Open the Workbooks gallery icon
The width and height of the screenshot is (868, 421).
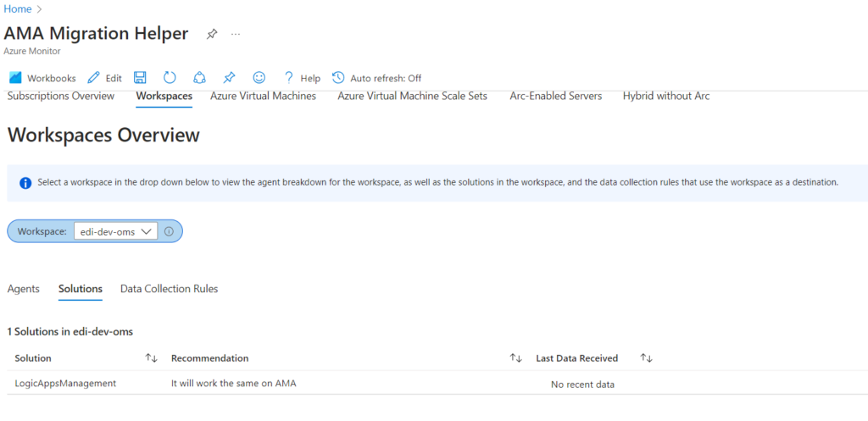tap(15, 78)
